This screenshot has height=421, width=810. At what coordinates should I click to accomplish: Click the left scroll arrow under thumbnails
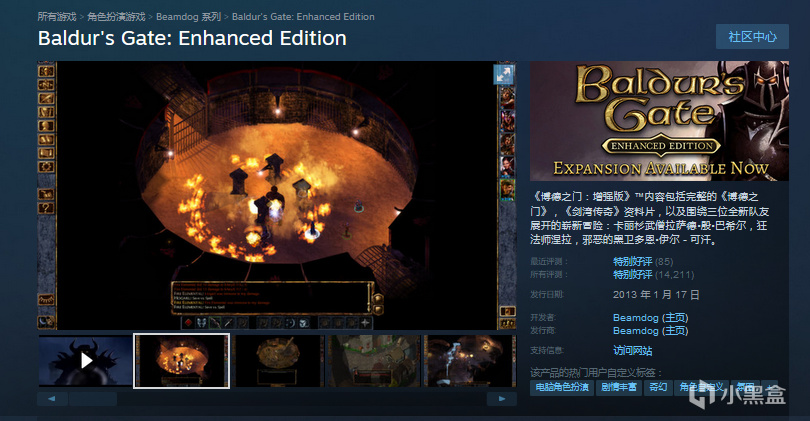point(52,399)
